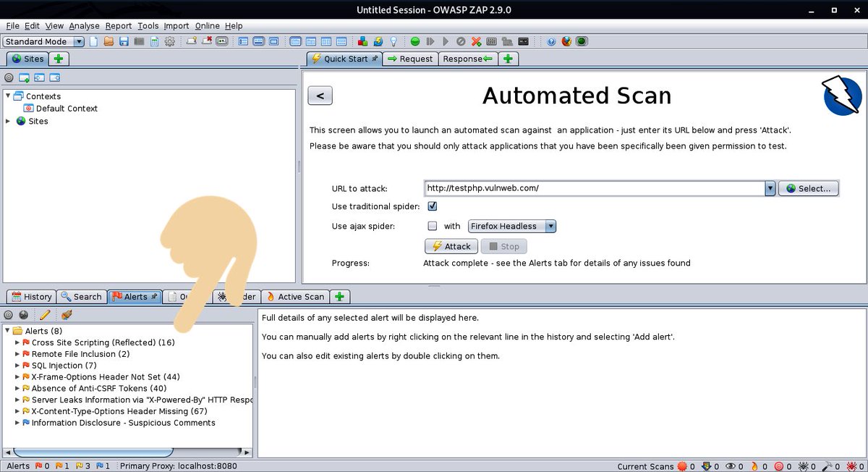The width and height of the screenshot is (868, 472).
Task: Open Manage Add-ons colored blocks icon
Action: (x=362, y=41)
